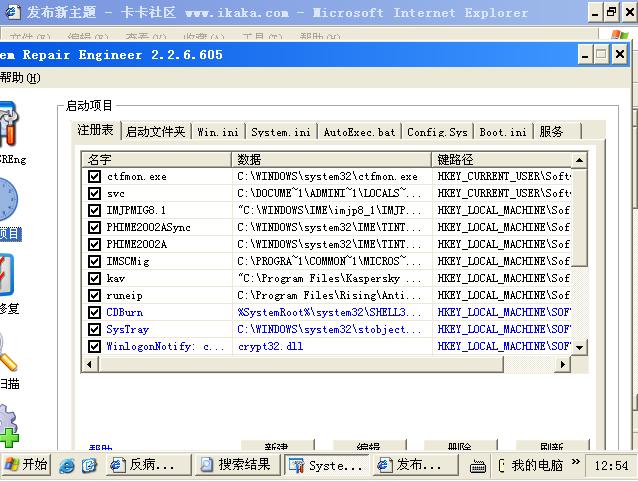Sort list by 数据 column header
This screenshot has height=481, width=638.
click(x=331, y=160)
